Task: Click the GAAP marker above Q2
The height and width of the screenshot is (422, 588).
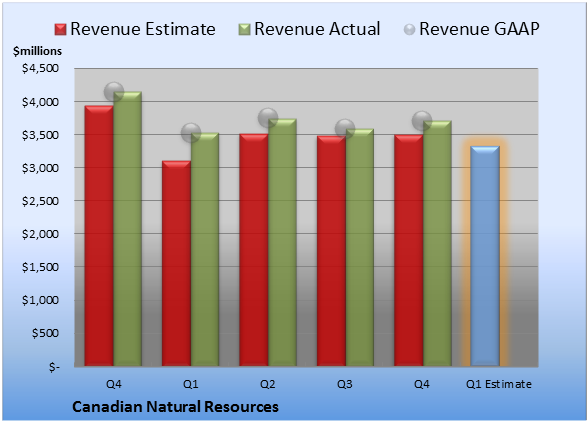Action: click(x=268, y=118)
